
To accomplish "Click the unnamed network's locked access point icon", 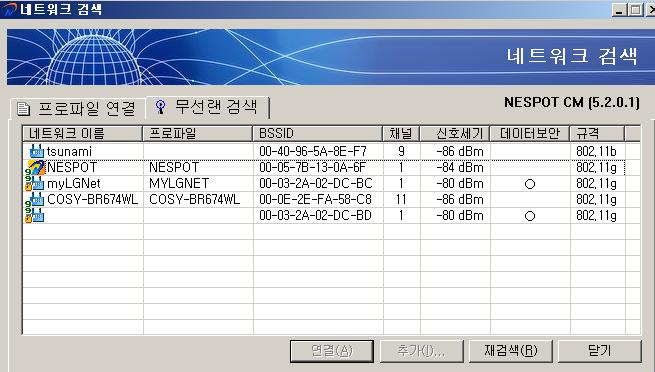I will (35, 215).
